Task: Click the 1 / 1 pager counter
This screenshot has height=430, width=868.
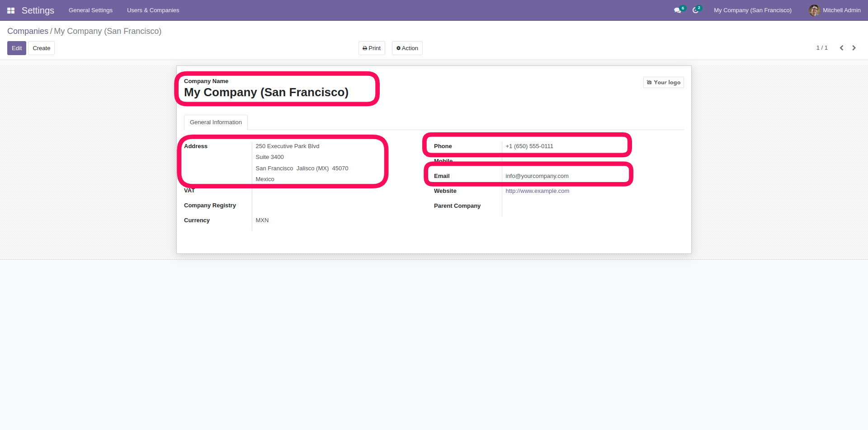Action: tap(821, 48)
